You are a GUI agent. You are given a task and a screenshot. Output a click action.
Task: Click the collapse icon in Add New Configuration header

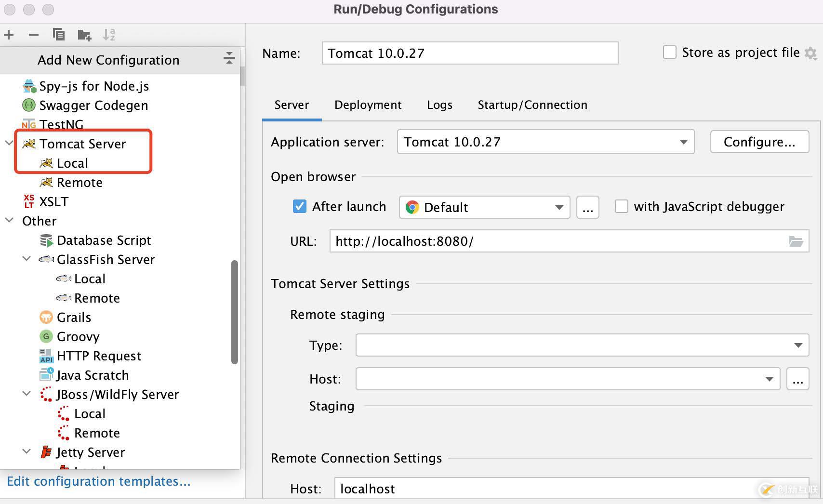[x=229, y=58]
